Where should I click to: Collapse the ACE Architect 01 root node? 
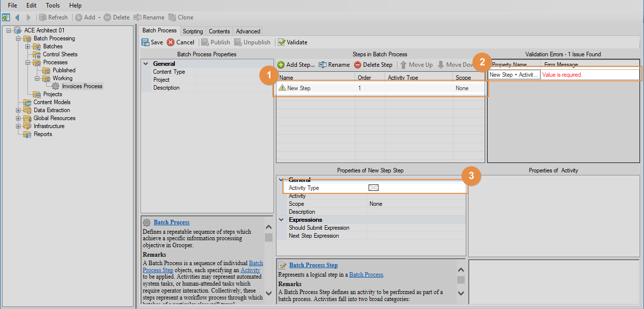(9, 30)
